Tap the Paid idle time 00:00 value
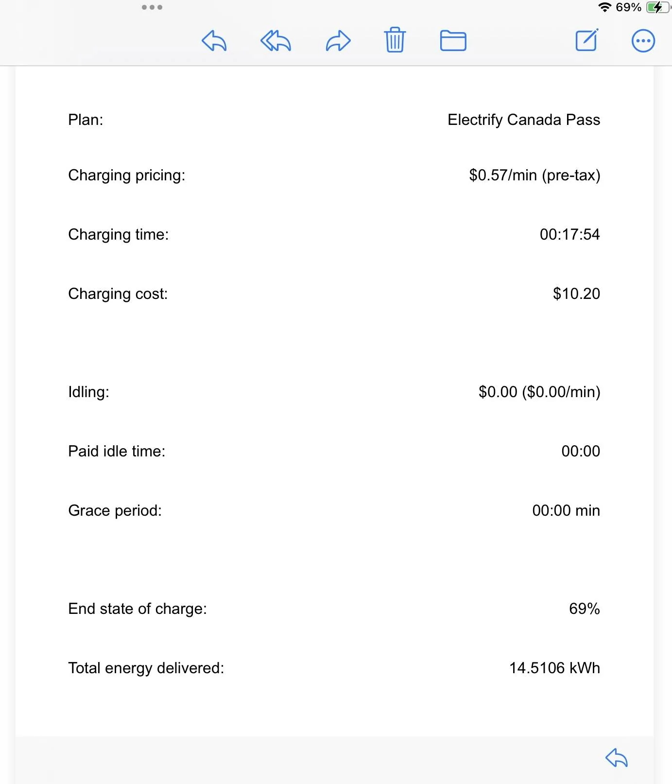 581,451
